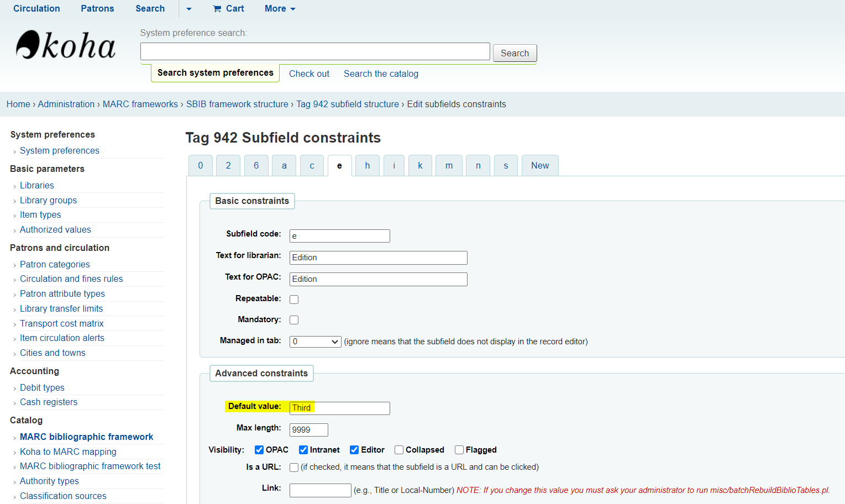This screenshot has height=504, width=845.
Task: Open Item types in sidebar
Action: (x=40, y=214)
